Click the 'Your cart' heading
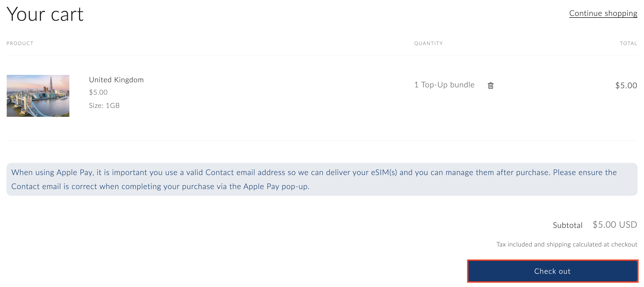Screen dimensions: 644x287 point(45,14)
